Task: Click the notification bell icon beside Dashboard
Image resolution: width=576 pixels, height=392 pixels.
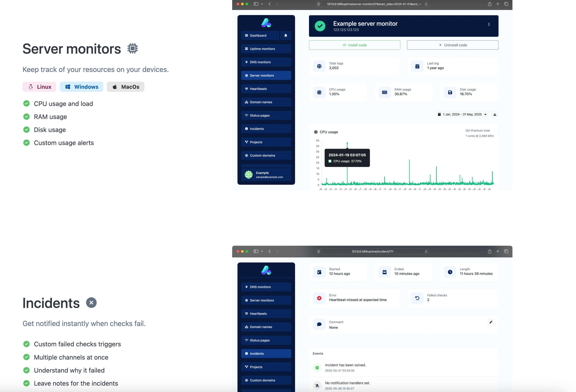Action: point(286,36)
